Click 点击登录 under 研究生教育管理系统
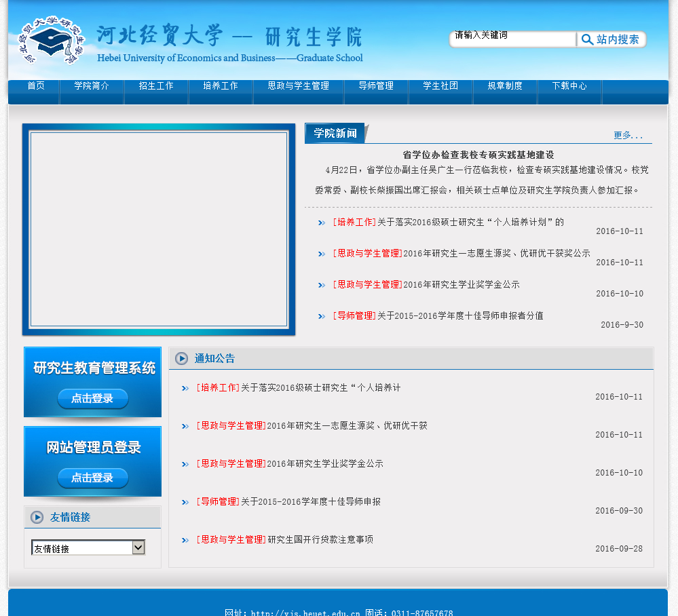Screen dimensions: 678x616 tap(92, 398)
